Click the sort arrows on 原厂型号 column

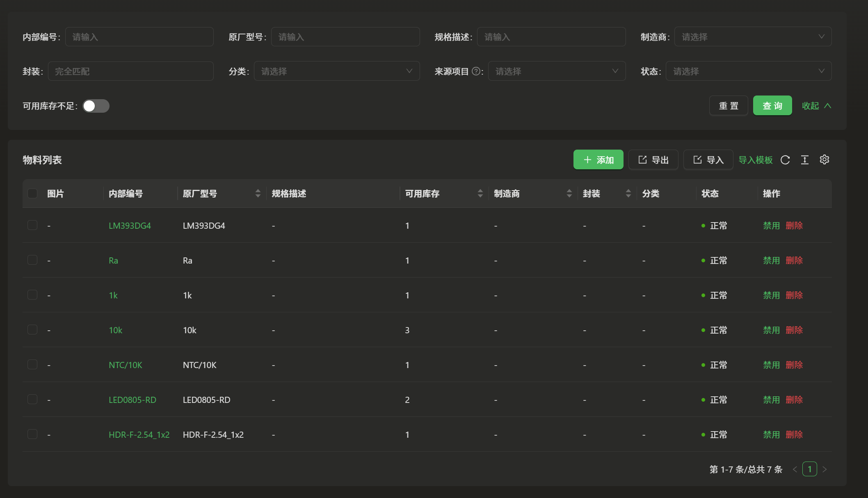tap(258, 193)
